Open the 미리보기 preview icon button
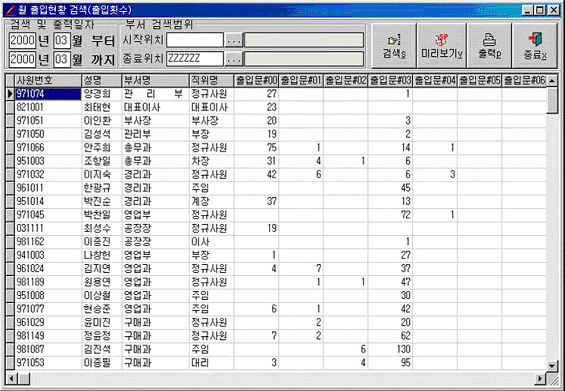The width and height of the screenshot is (565, 391). pyautogui.click(x=441, y=46)
